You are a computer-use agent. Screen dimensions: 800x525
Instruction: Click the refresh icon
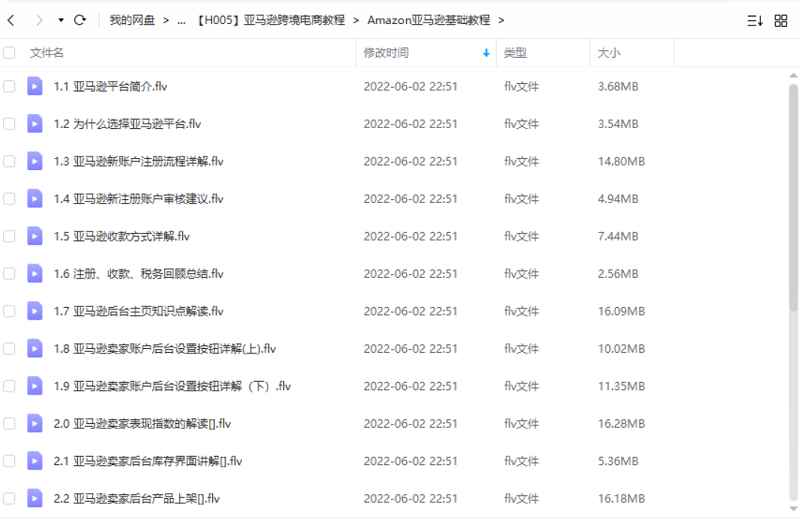point(80,20)
